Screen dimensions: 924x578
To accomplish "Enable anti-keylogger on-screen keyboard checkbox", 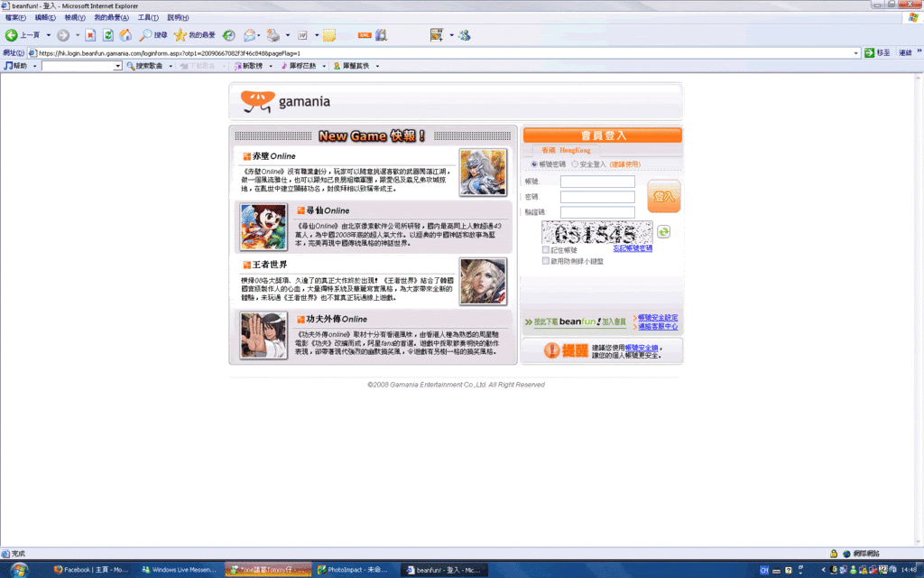I will point(546,261).
